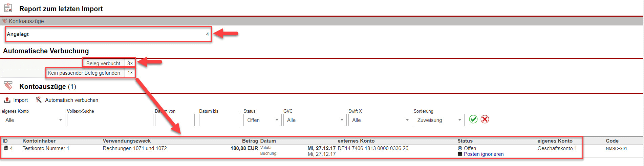Click the Import upload icon
This screenshot has height=166, width=644.
tap(7, 100)
